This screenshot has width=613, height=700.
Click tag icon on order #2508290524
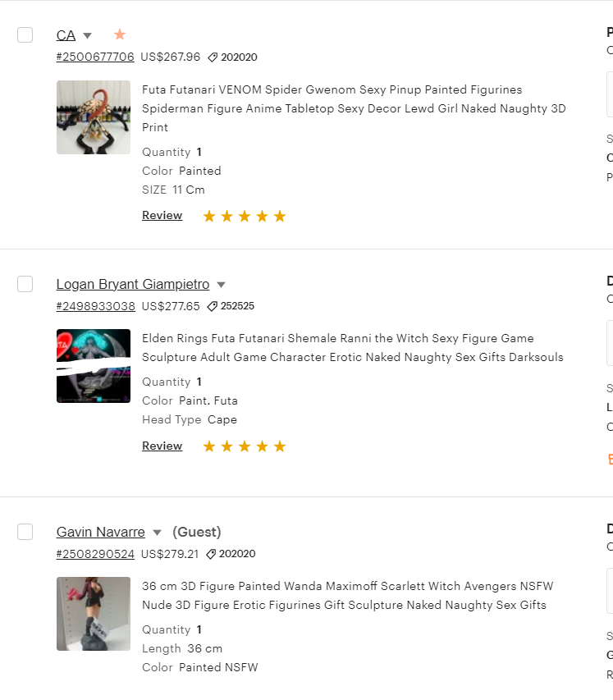tap(212, 554)
